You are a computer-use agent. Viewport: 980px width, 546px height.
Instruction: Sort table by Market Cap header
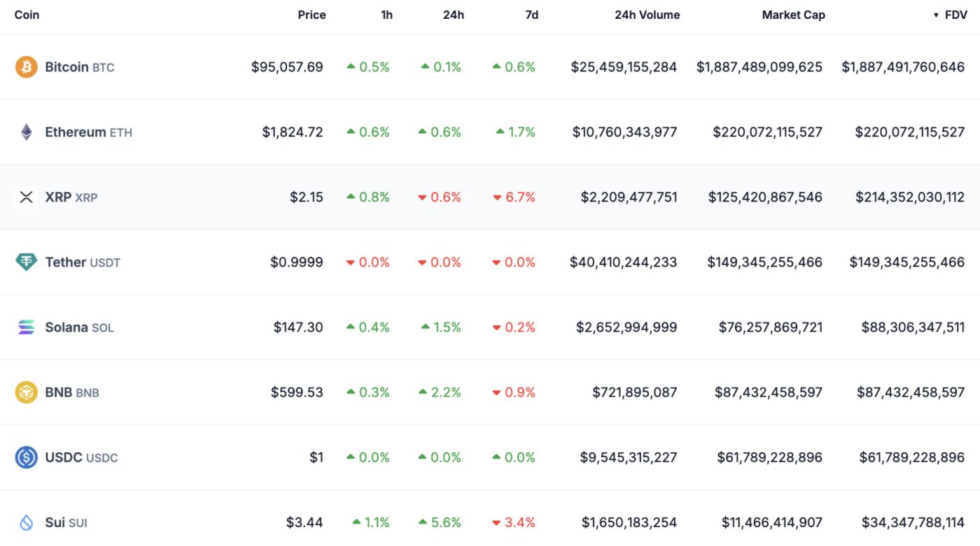(793, 15)
